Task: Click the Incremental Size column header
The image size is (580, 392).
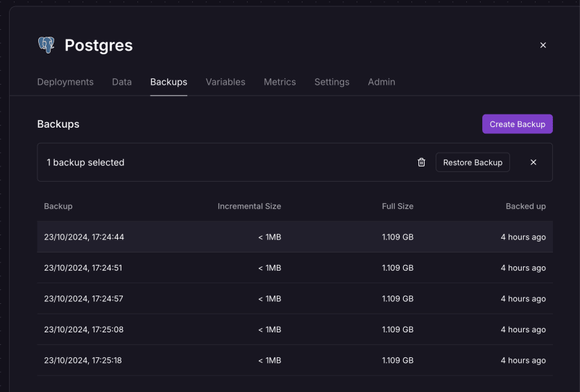Action: click(249, 206)
